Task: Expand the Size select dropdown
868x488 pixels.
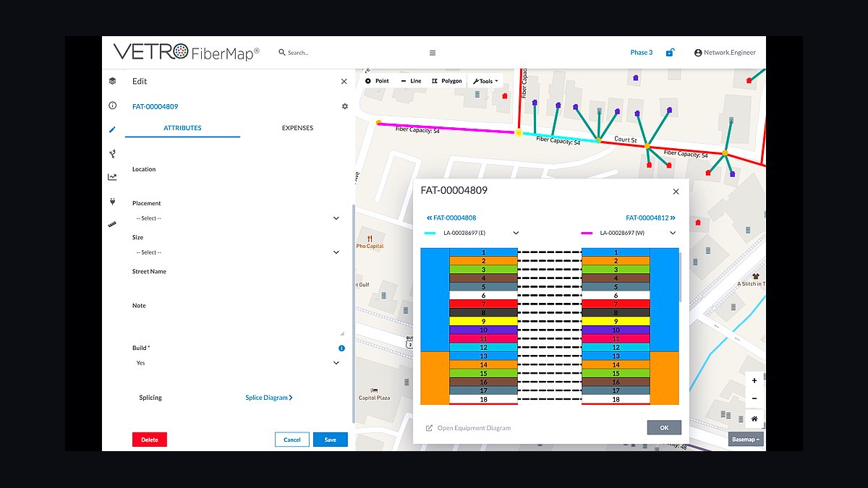Action: point(237,252)
